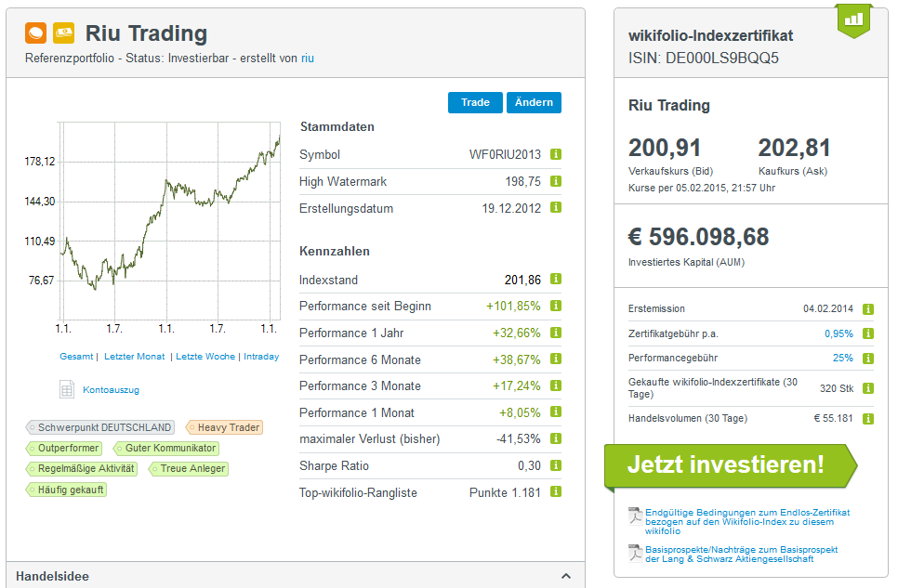Click the orange speech bubble icon beside Riu Trading

click(x=35, y=33)
